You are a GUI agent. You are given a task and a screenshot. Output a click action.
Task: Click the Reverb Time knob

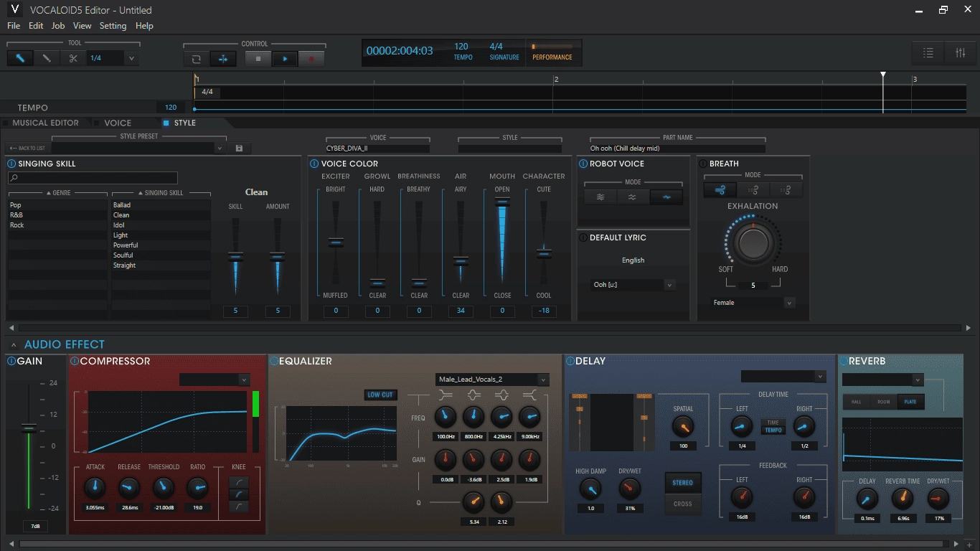(x=903, y=498)
